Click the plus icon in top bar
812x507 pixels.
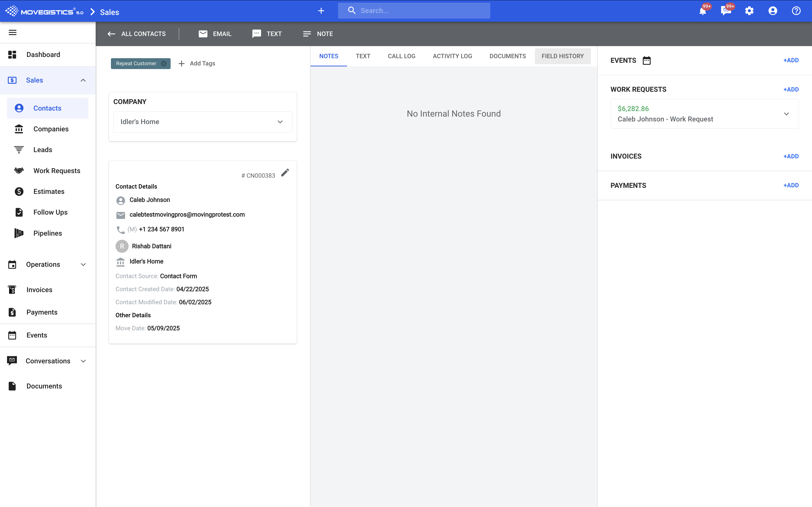(x=321, y=11)
